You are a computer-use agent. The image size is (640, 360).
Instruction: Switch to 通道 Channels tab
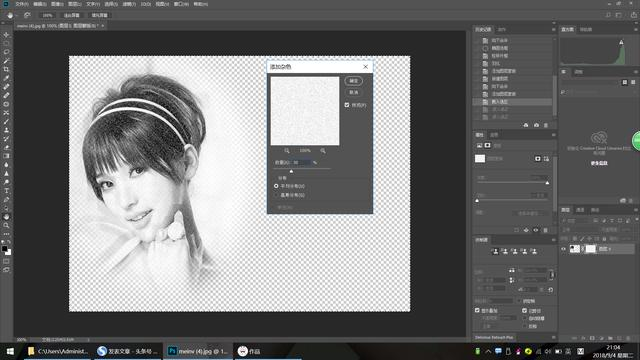coord(580,210)
